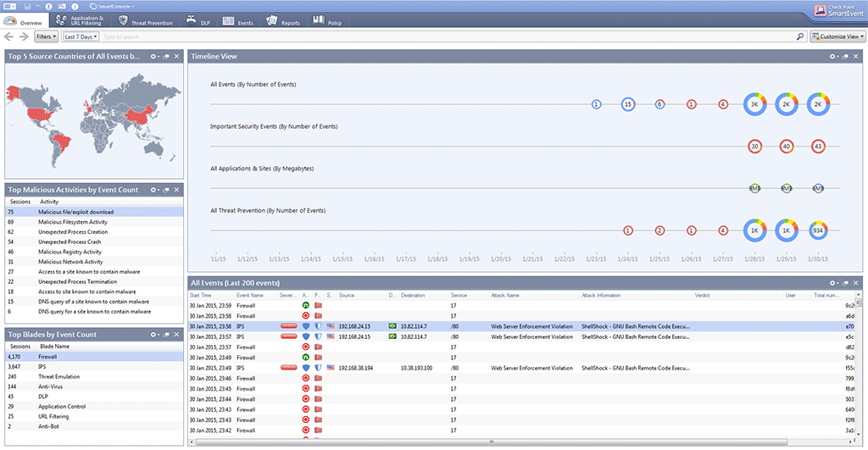The width and height of the screenshot is (868, 450).
Task: Click the magnifier search icon
Action: click(x=800, y=36)
